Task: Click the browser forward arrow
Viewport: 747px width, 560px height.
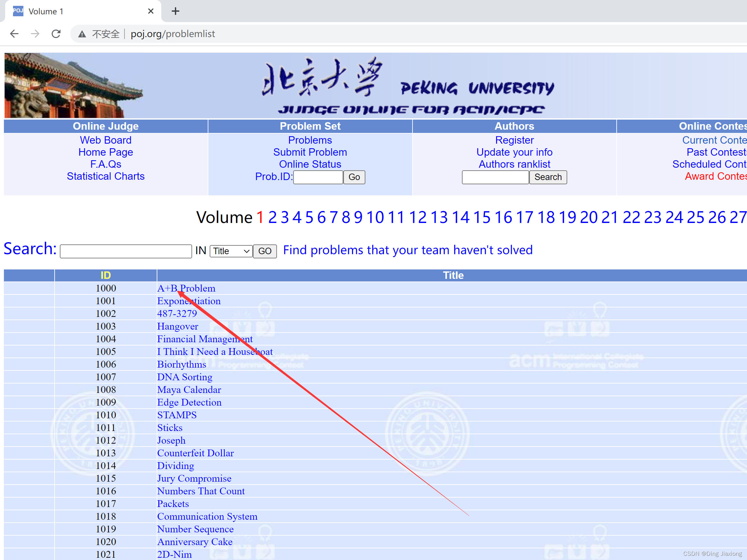Action: [x=35, y=33]
